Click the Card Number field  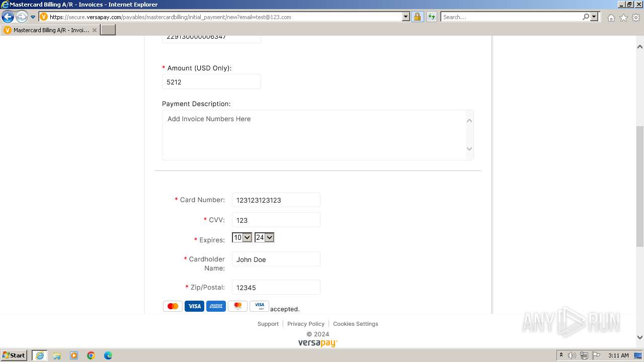click(276, 200)
